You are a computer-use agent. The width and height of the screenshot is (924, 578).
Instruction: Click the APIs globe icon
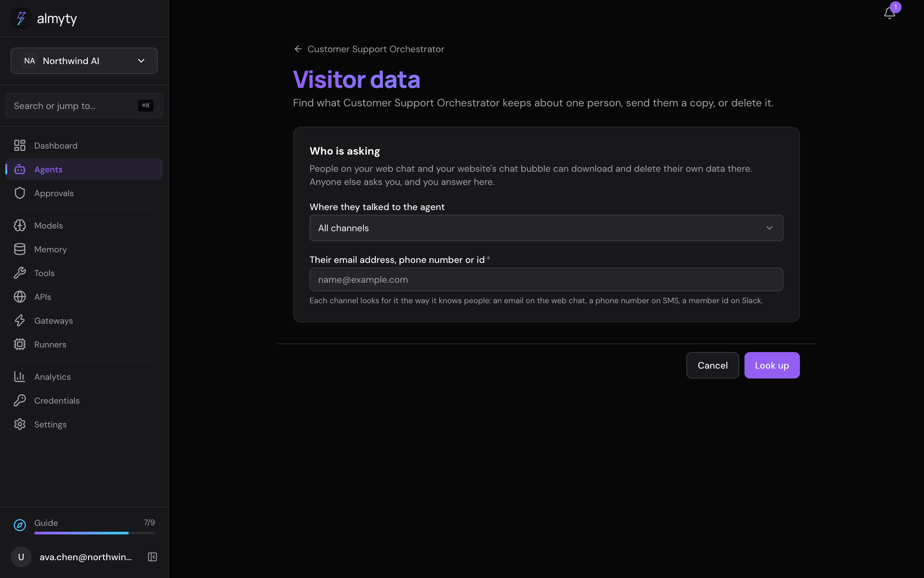20,297
